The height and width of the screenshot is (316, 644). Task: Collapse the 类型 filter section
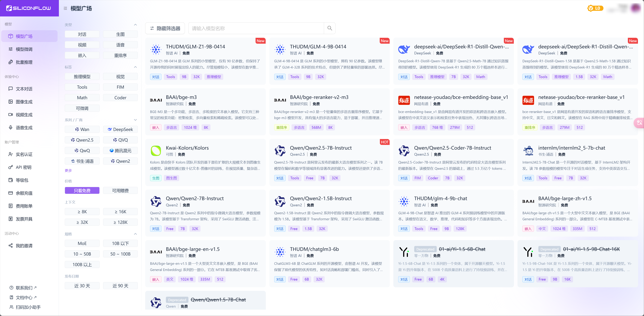(135, 25)
